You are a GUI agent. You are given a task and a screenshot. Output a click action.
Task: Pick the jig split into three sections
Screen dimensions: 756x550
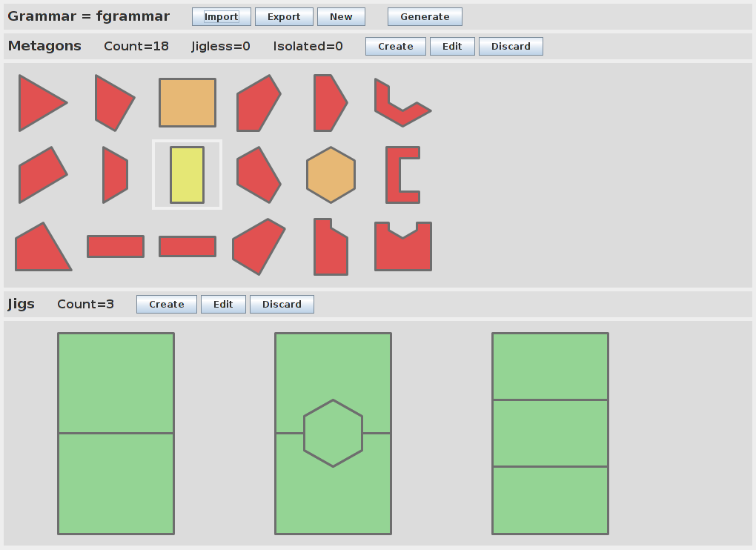click(550, 433)
